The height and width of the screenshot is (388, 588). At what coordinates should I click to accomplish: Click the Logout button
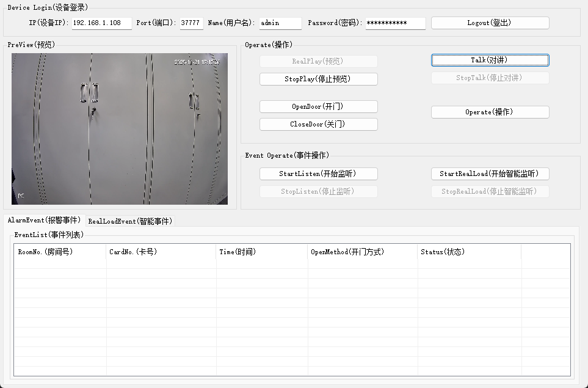point(490,23)
